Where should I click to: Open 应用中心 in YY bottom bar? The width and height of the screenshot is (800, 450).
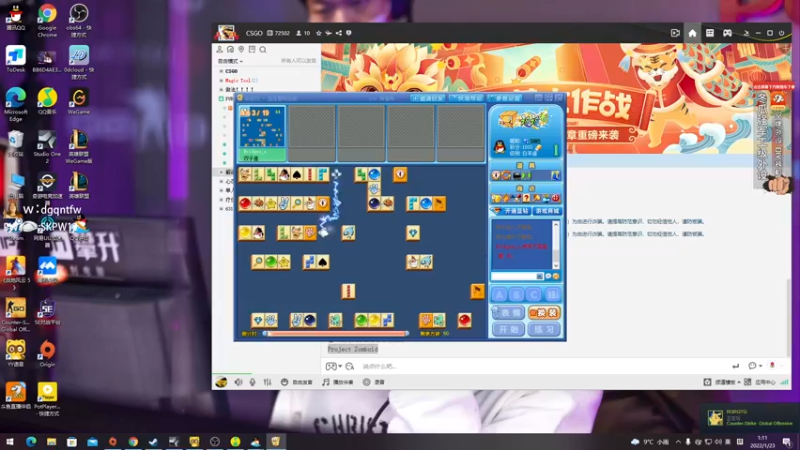760,382
